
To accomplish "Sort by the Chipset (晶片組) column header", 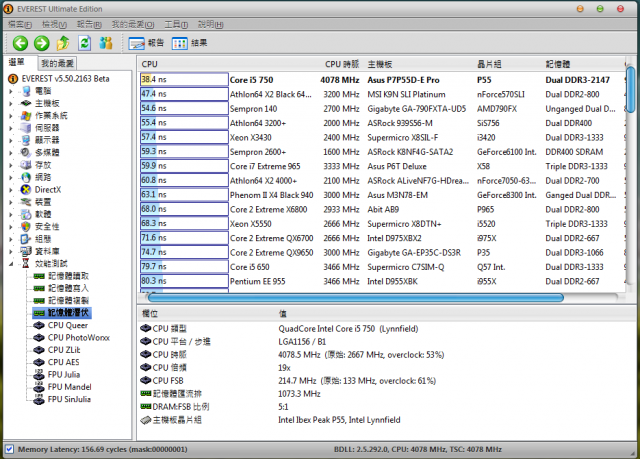I will tap(489, 64).
